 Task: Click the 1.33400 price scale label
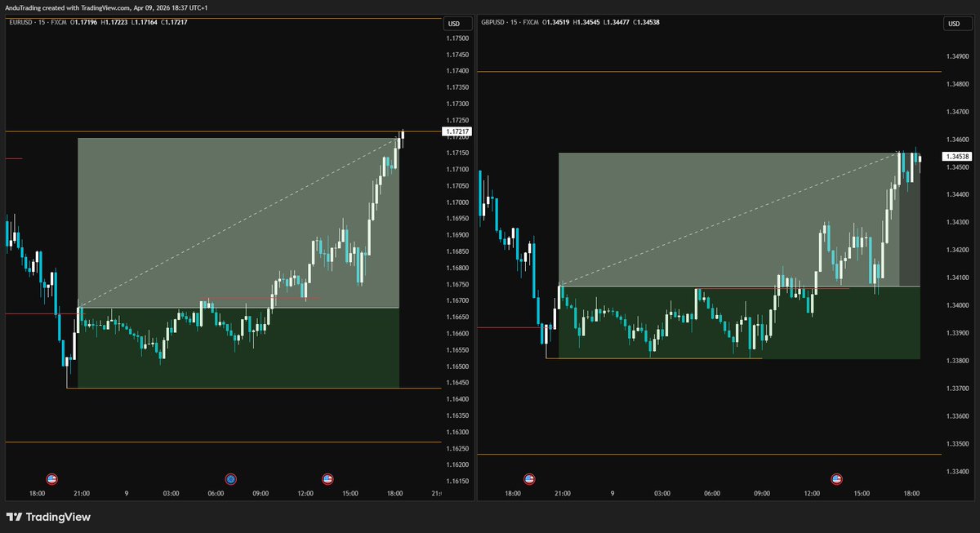tap(957, 471)
